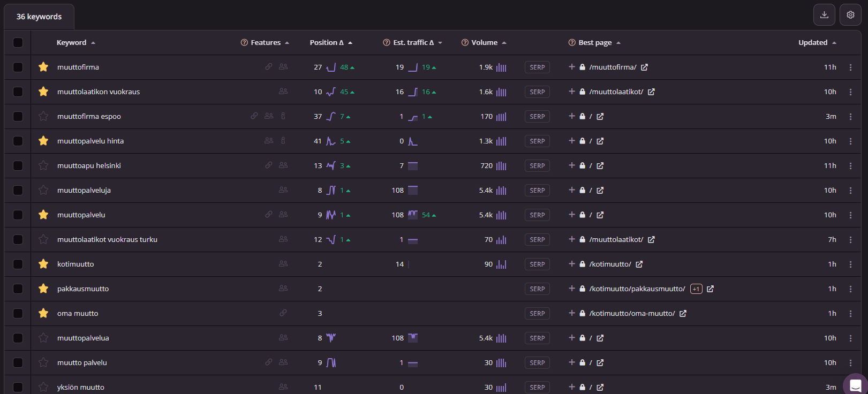
Task: Open external link for /kotimuutto/pakkausmuutto/ page
Action: pos(711,289)
